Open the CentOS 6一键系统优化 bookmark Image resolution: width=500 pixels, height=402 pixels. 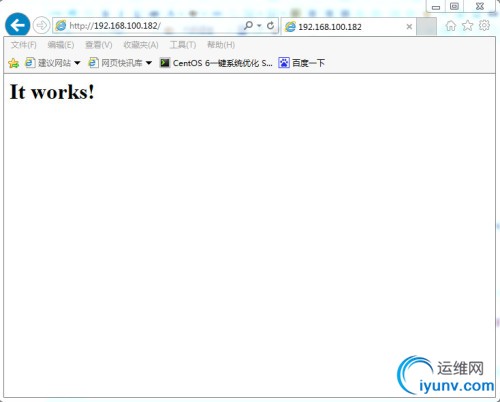(x=216, y=63)
